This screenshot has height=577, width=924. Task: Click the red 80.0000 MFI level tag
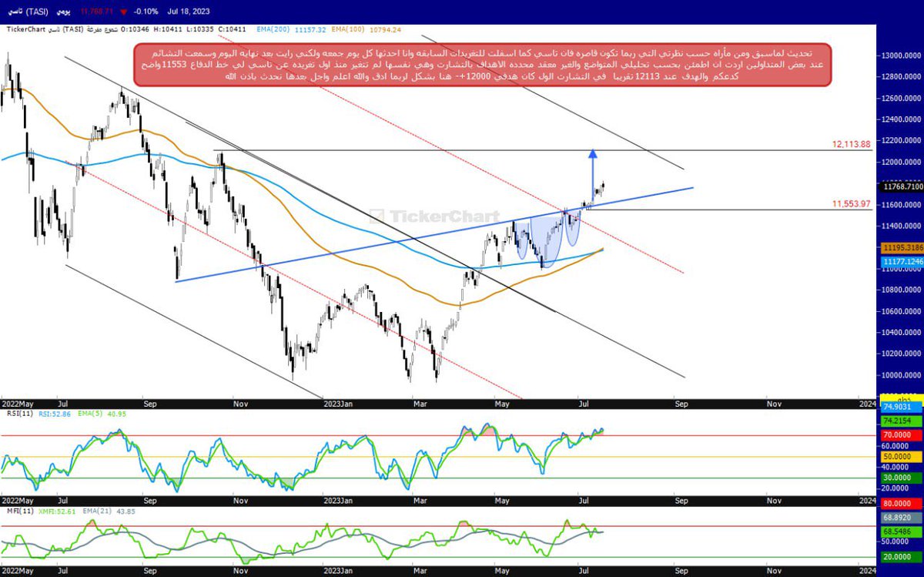click(x=900, y=502)
